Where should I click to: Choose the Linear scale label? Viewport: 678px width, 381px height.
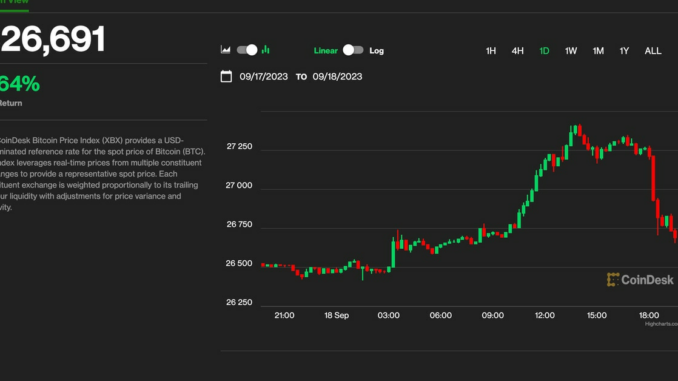click(326, 51)
